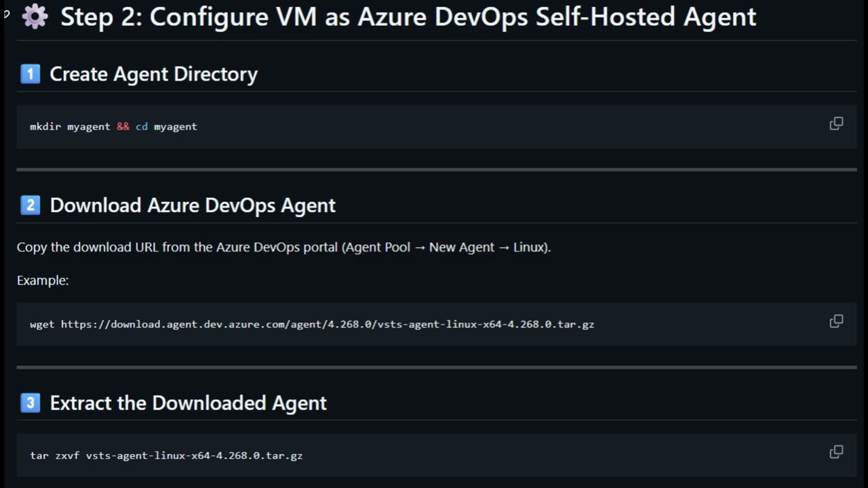Screen dimensions: 868x488
Task: Click the "Copy the download URL from the Azure DevOps portal" sentence
Action: (283, 247)
